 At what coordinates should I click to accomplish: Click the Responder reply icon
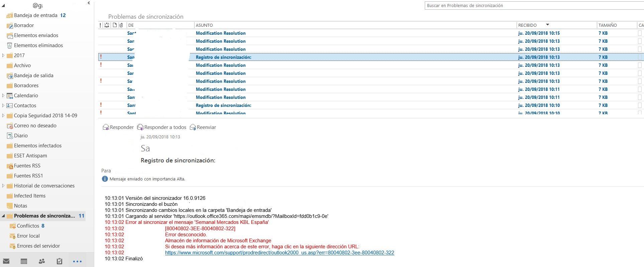tap(106, 127)
